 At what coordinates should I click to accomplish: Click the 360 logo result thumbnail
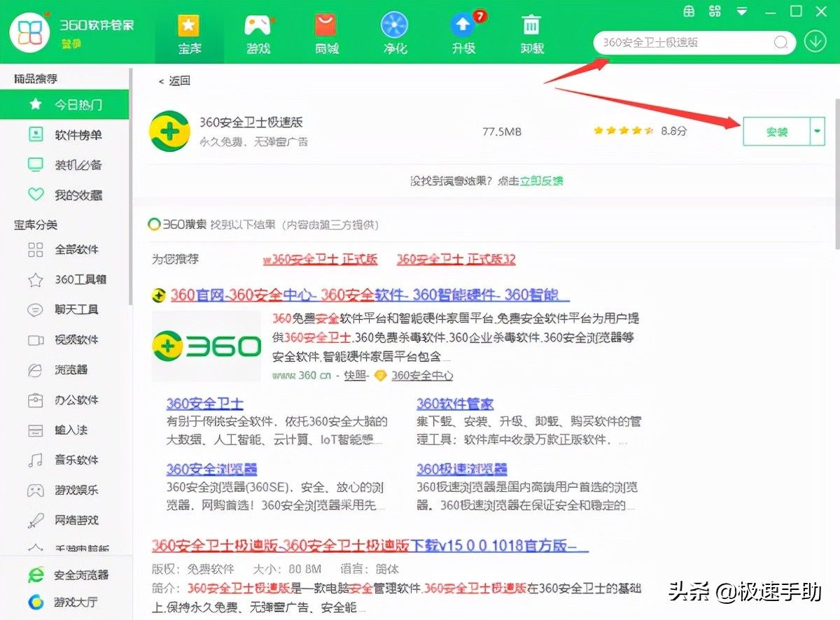coord(206,346)
